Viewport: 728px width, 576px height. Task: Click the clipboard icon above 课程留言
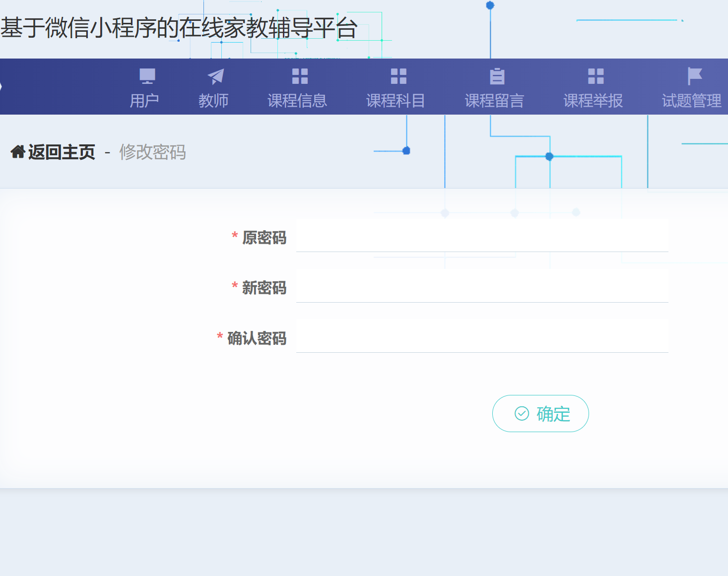pos(497,76)
